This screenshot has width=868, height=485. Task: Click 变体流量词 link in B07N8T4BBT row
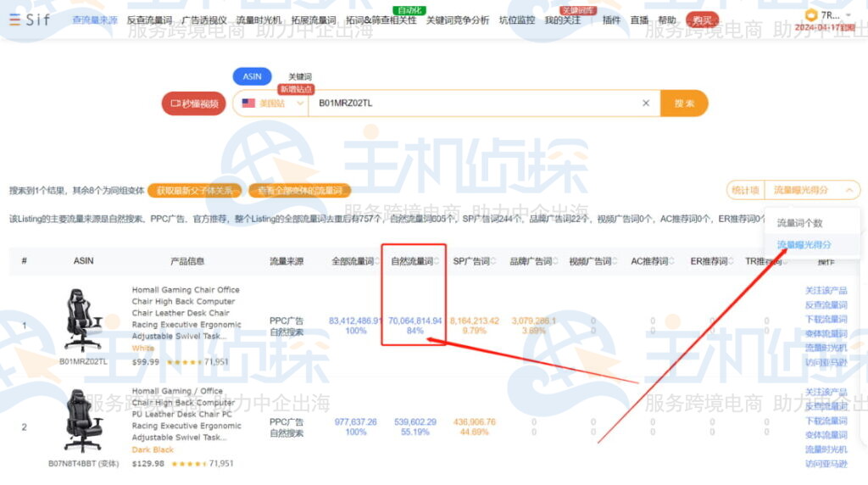coord(826,435)
